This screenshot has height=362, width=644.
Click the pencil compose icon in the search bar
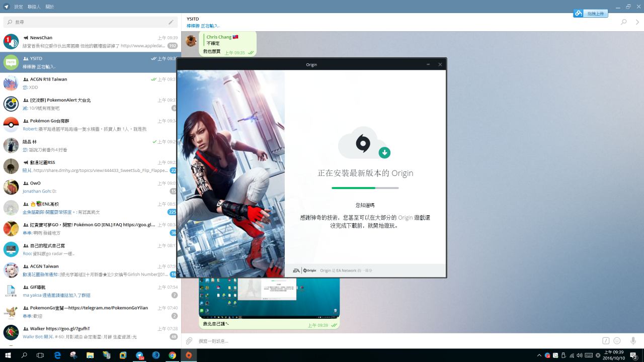(171, 22)
